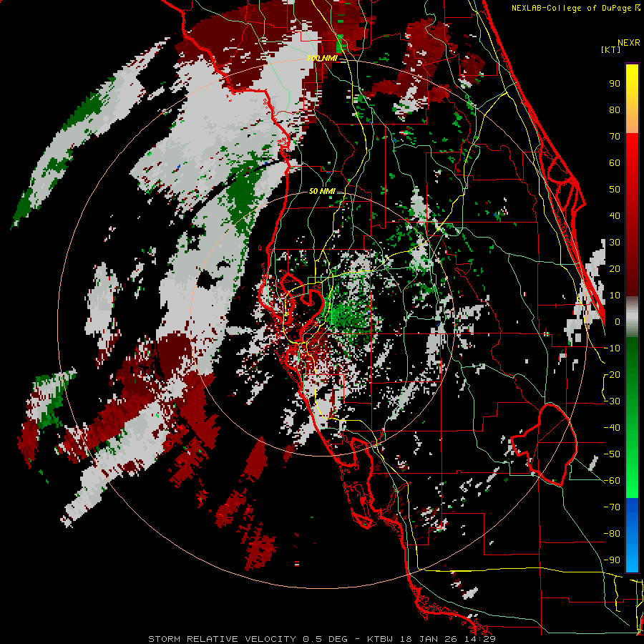Click the -10 value on velocity scale
The image size is (644, 644).
[x=612, y=348]
